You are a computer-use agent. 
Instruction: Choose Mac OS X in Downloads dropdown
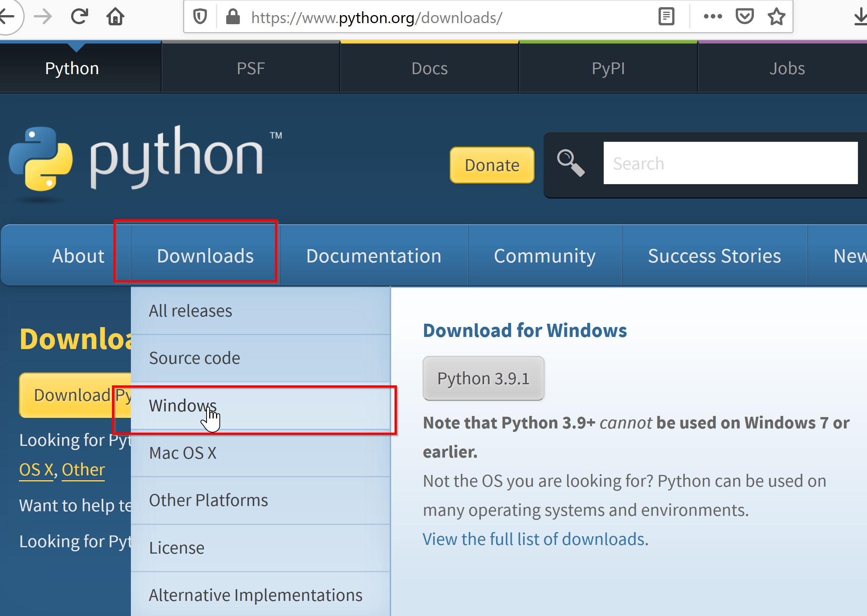pyautogui.click(x=261, y=453)
